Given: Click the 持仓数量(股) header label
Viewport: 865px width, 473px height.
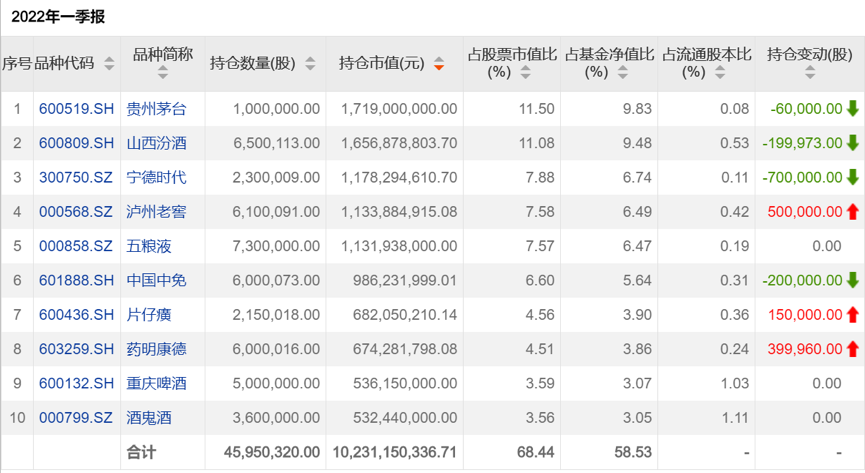Looking at the screenshot, I should pos(253,63).
